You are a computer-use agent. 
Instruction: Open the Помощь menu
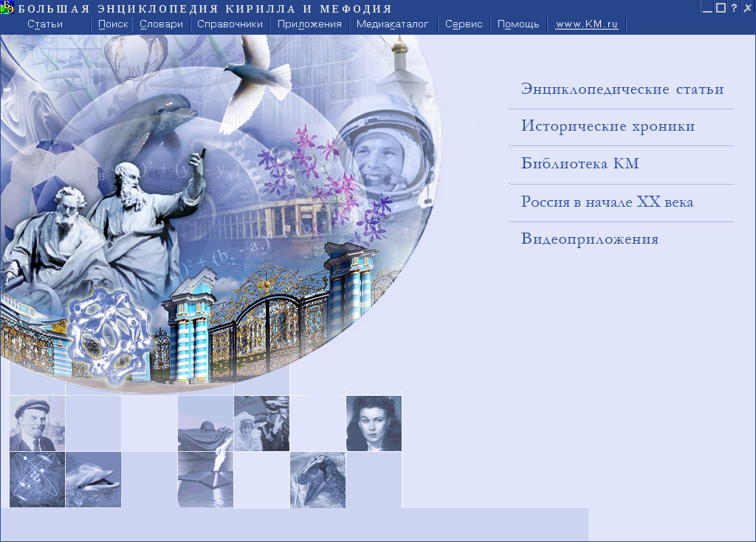pos(518,24)
